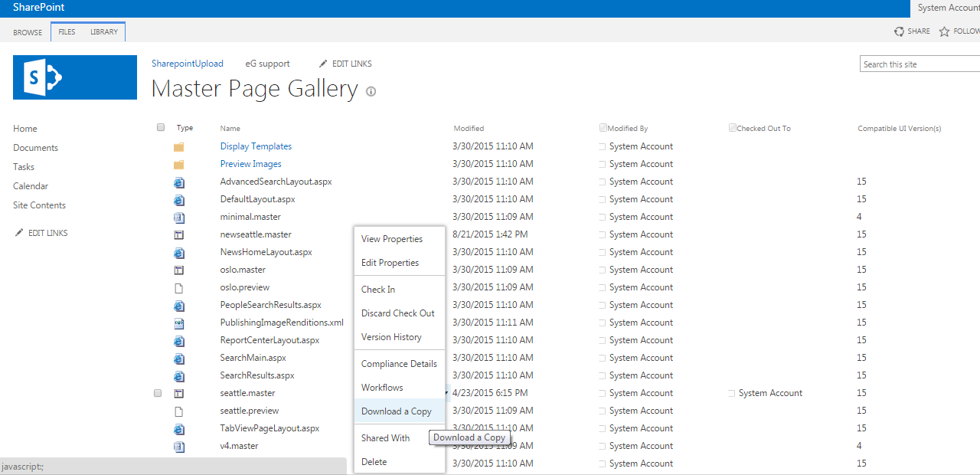Open the BROWSE ribbon tab
Screen dimensions: 980x475
[x=28, y=32]
